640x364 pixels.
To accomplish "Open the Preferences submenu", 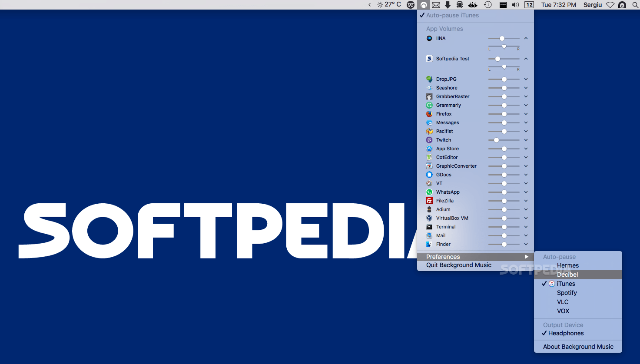I will [475, 257].
